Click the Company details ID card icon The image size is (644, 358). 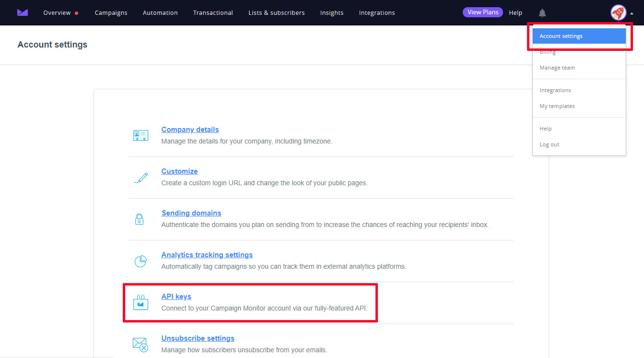tap(141, 135)
